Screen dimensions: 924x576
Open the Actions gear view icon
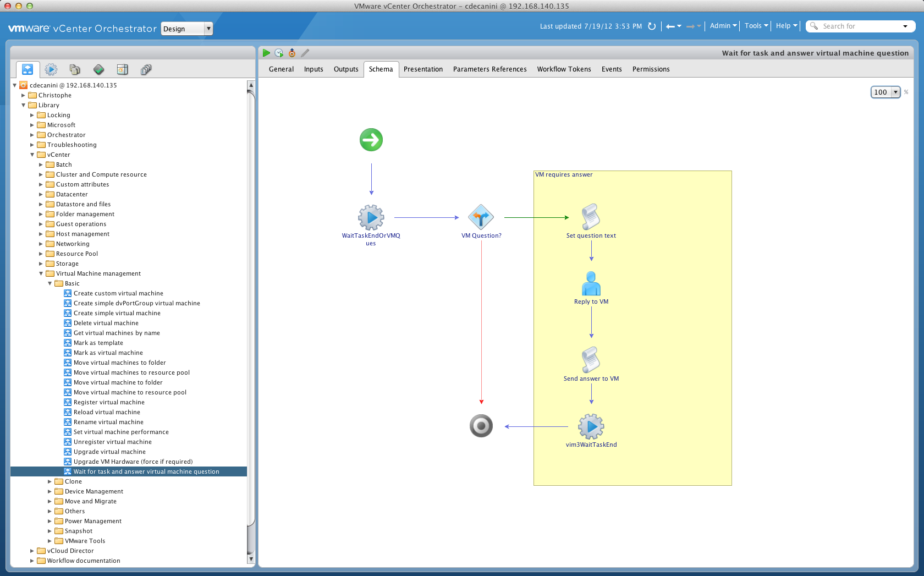[51, 69]
